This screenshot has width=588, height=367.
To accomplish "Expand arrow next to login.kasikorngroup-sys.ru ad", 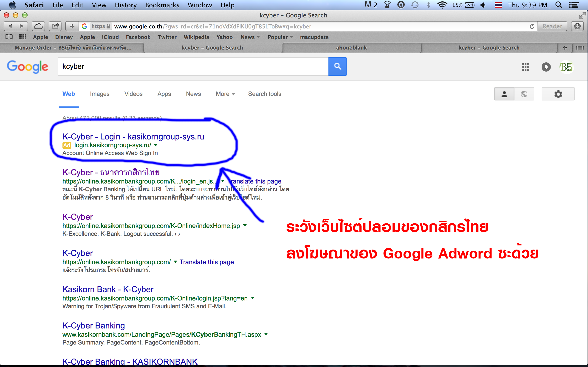I will click(156, 145).
